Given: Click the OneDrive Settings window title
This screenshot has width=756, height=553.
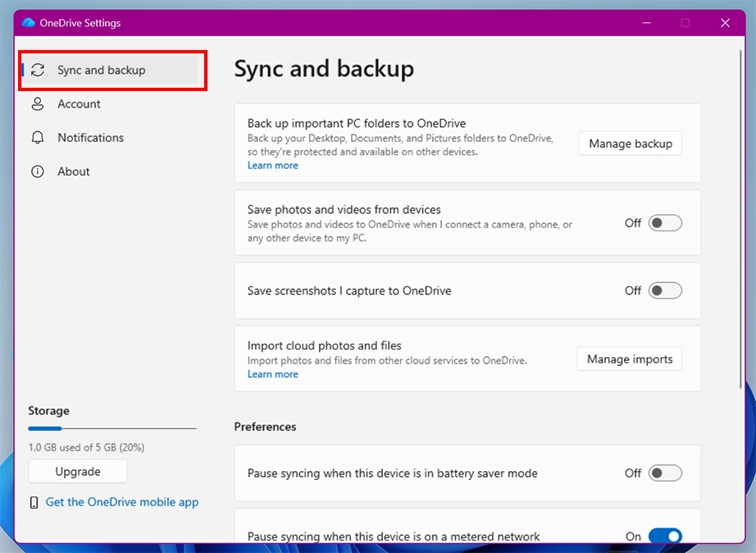Looking at the screenshot, I should pos(80,23).
